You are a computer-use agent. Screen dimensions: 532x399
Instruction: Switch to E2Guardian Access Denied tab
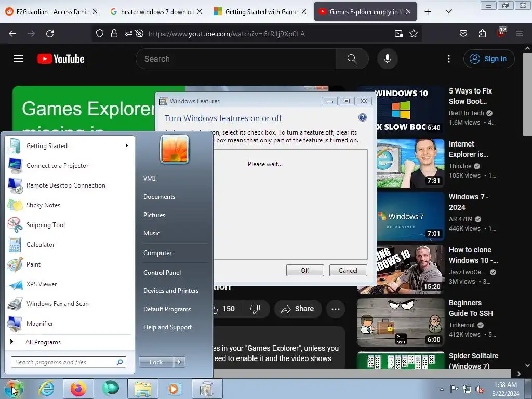point(51,11)
